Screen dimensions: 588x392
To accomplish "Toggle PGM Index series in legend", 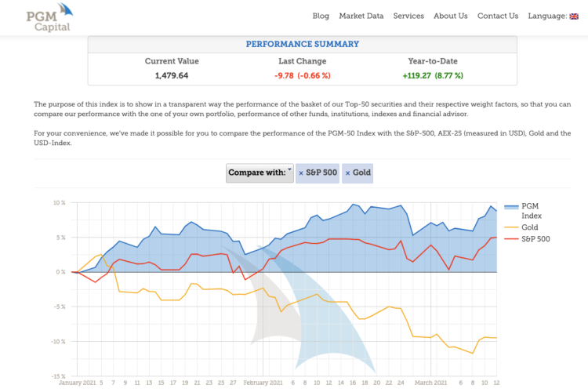I will click(532, 210).
